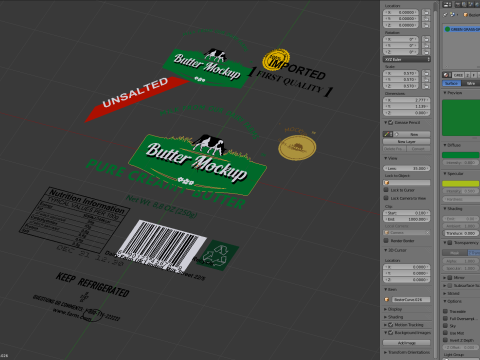
Task: Click the grease pencil Convert button
Action: (x=418, y=149)
